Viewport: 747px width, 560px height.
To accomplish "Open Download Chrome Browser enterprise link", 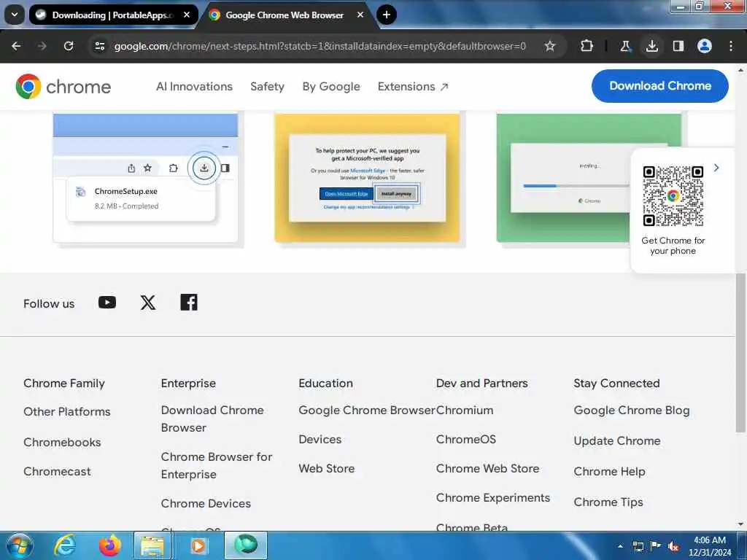I will click(x=212, y=419).
